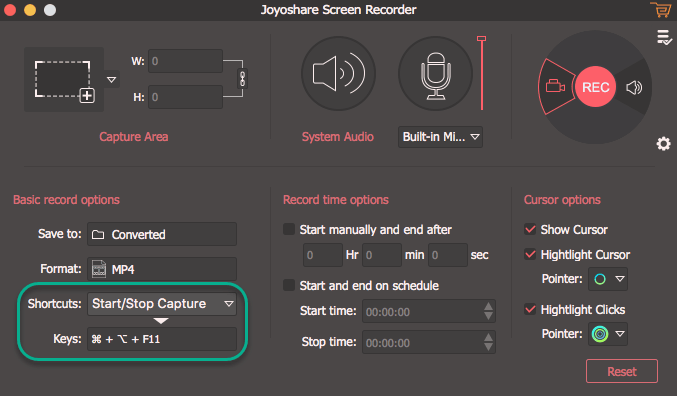Click the Joyoshare Screen Recorder title
This screenshot has height=396, width=677.
(x=338, y=10)
